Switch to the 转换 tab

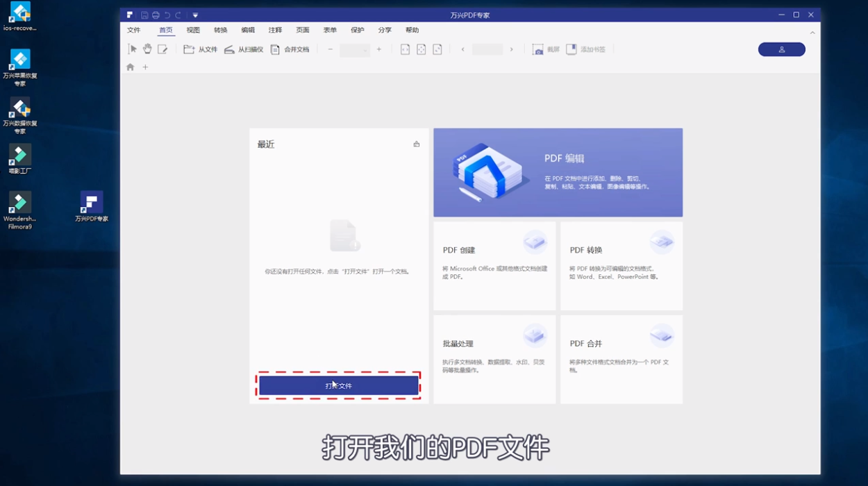(x=221, y=30)
